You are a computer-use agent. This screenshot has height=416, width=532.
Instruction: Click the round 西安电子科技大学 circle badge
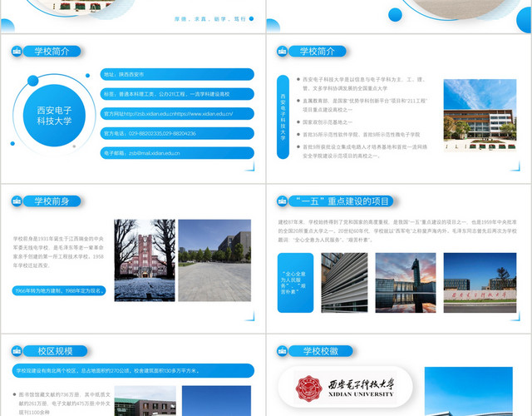coord(54,116)
